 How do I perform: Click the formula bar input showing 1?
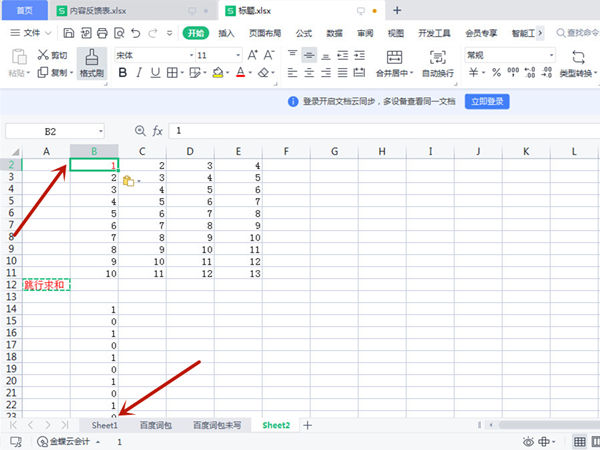point(380,131)
